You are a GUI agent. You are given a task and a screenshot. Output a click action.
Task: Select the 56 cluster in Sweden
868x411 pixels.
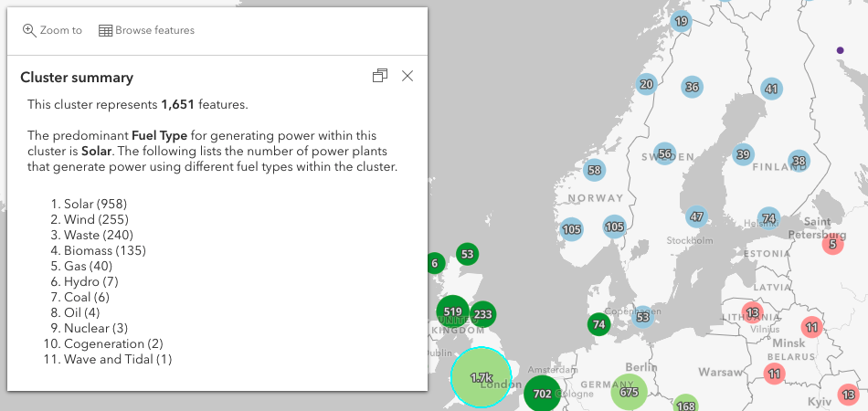coord(665,153)
